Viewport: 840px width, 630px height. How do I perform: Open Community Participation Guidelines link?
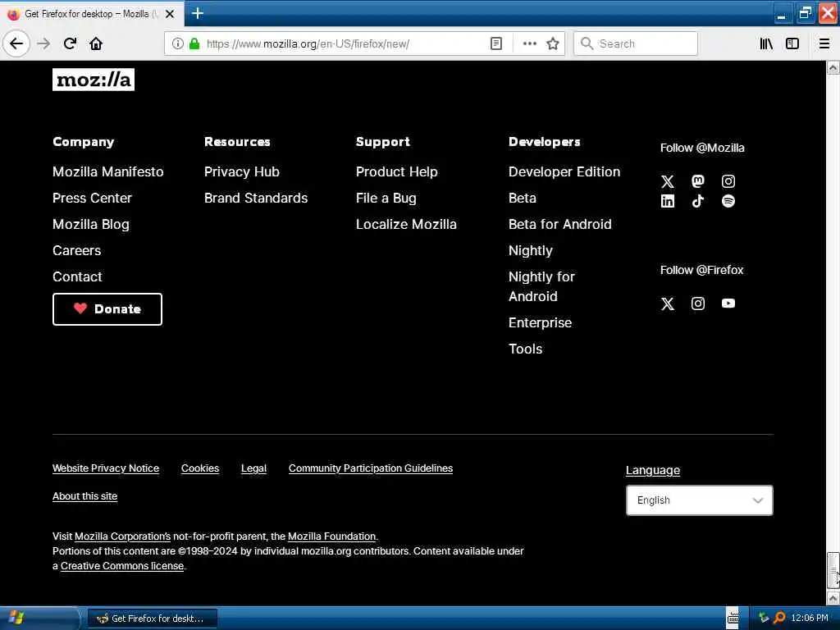coord(371,468)
